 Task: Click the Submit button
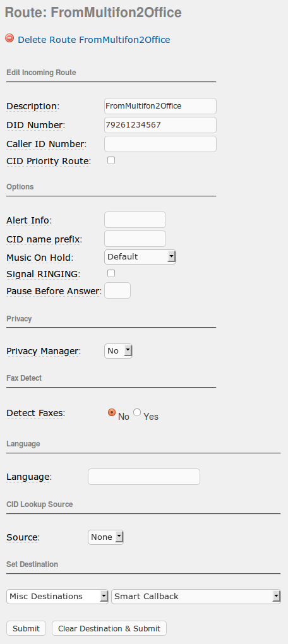pyautogui.click(x=27, y=628)
